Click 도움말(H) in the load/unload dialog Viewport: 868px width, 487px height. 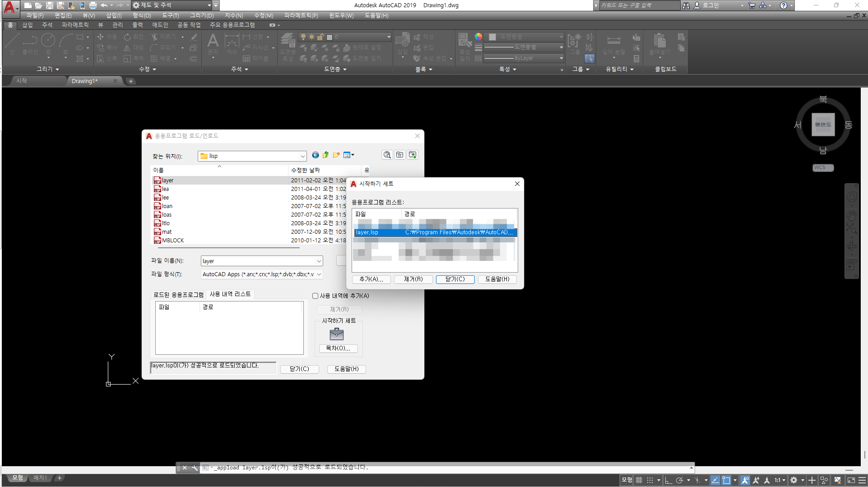346,369
